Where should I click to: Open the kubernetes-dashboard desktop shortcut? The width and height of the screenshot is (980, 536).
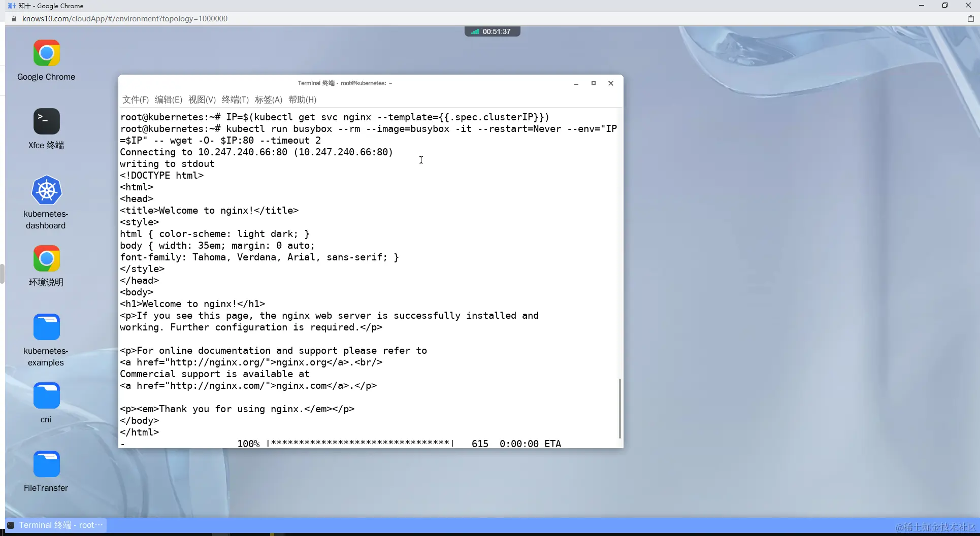46,190
